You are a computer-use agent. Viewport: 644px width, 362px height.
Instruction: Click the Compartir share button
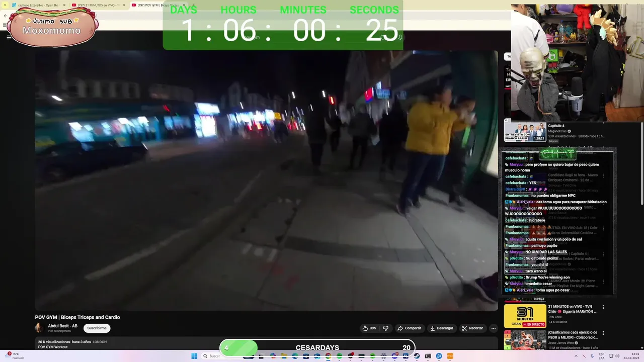(409, 328)
